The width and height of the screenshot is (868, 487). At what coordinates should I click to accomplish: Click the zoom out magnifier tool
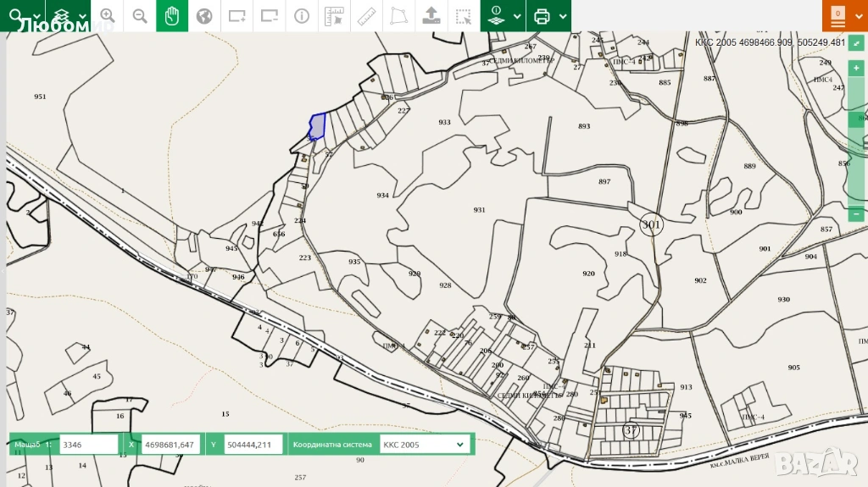coord(140,16)
